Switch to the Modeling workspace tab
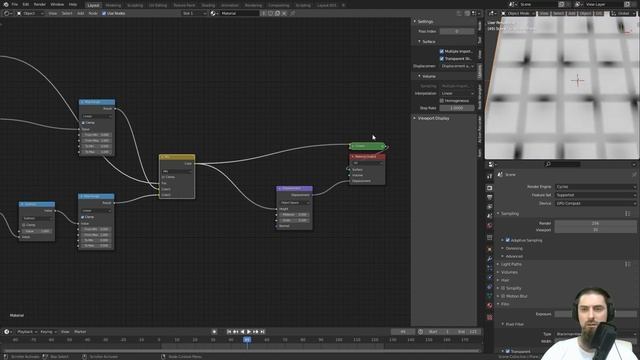Viewport: 640px width, 360px height. [x=113, y=5]
